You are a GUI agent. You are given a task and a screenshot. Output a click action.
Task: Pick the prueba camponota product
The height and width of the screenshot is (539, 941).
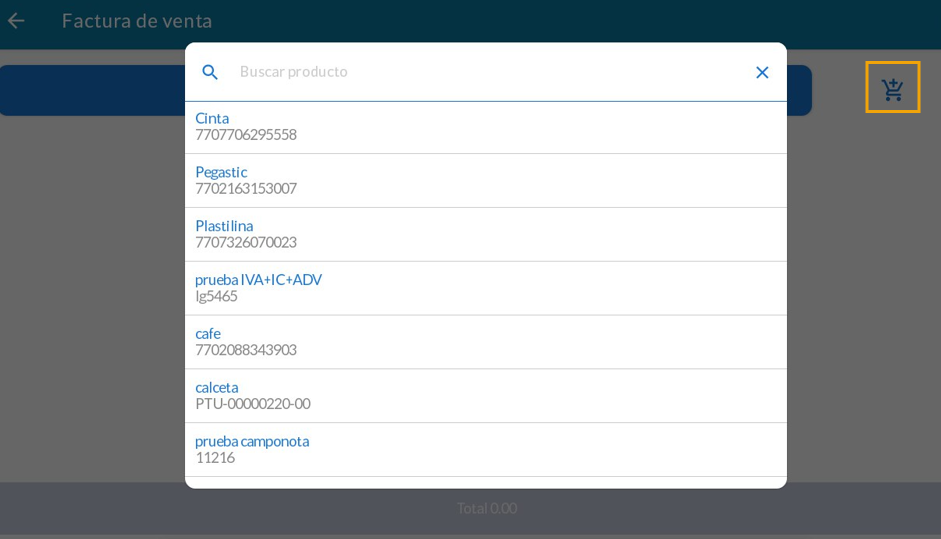[252, 441]
